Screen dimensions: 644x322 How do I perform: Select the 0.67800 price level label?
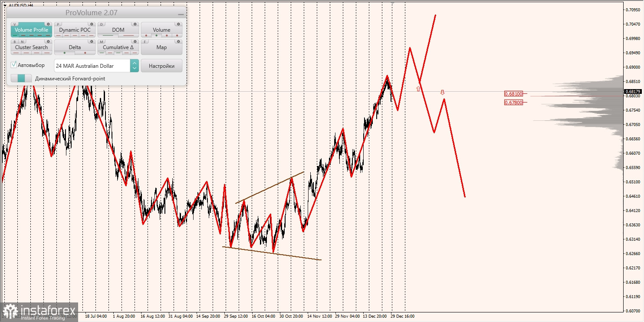coord(513,103)
